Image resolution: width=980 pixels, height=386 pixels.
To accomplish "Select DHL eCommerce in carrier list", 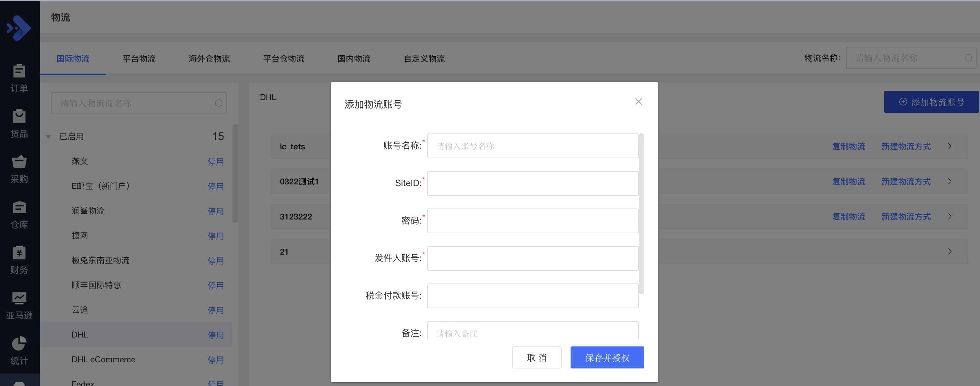I will pyautogui.click(x=104, y=360).
